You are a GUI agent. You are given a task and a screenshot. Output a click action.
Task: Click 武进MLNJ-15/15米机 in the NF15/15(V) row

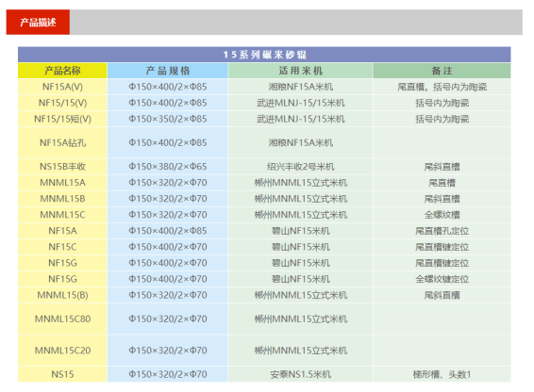pyautogui.click(x=300, y=103)
